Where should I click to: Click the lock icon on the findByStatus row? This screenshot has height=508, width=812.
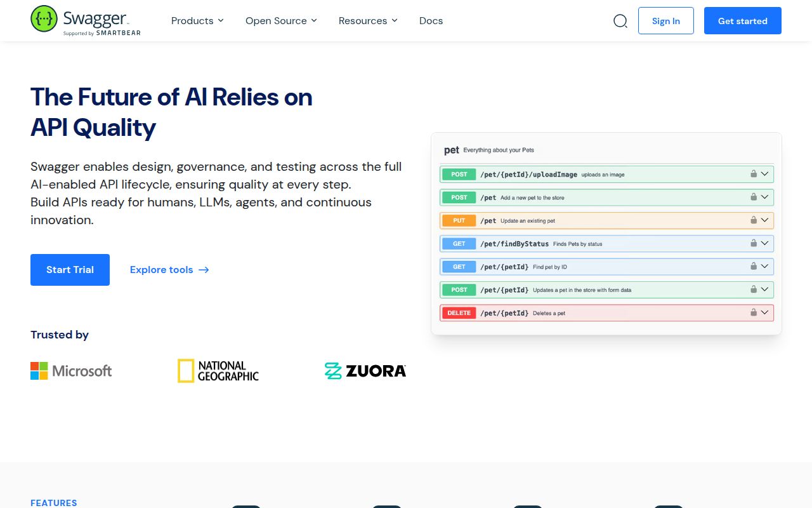coord(754,243)
